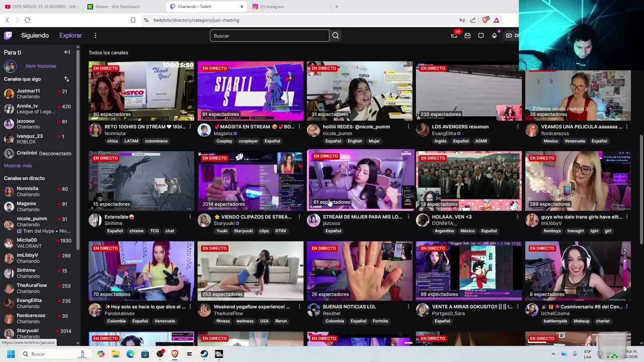
Task: Open whispers chat bubble icon
Action: pyautogui.click(x=481, y=36)
